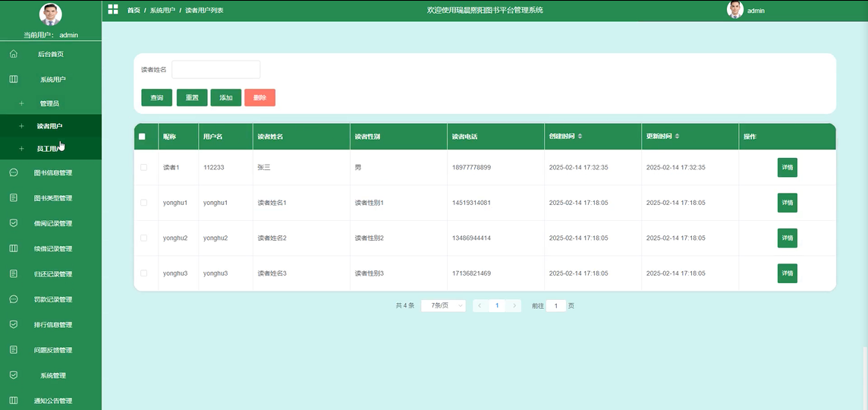Click the document icon beside 问题反馈管理
Screen dimensions: 868x410
(x=14, y=350)
